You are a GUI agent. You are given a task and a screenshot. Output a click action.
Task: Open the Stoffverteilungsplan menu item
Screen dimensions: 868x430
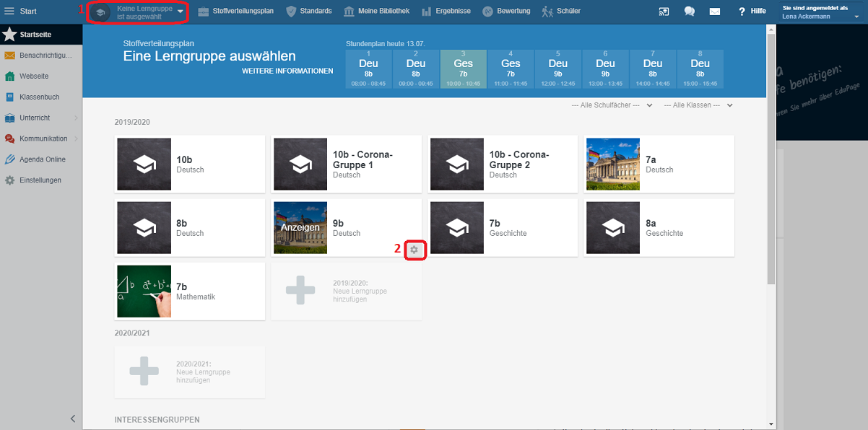[x=235, y=11]
